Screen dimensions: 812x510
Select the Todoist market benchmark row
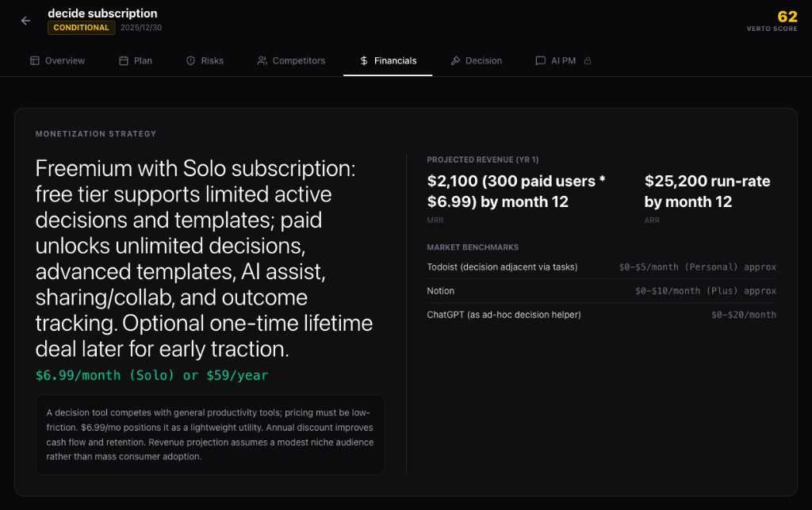click(601, 267)
